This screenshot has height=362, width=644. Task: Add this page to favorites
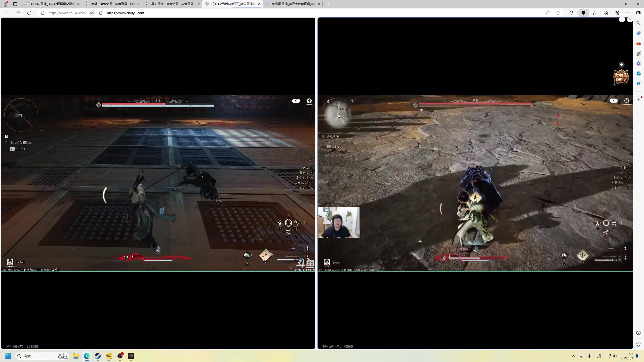558,13
